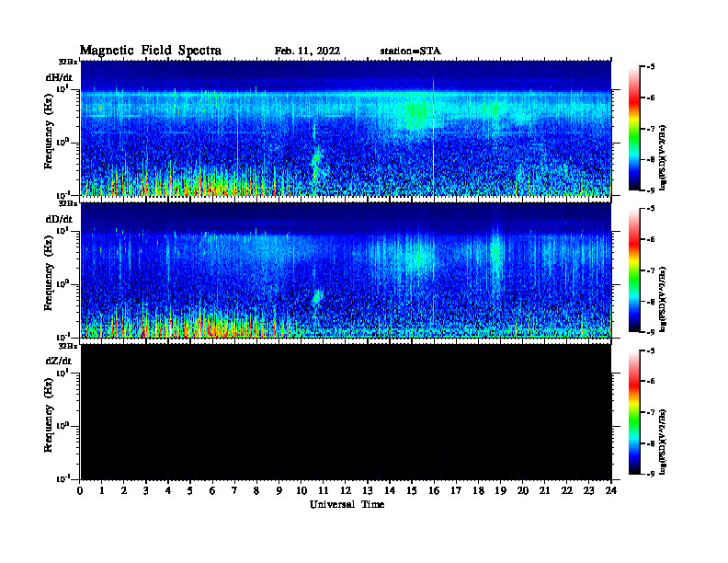Click the log(PSD) label beside dD/dt color bar
The height and width of the screenshot is (563, 728).
[x=664, y=299]
